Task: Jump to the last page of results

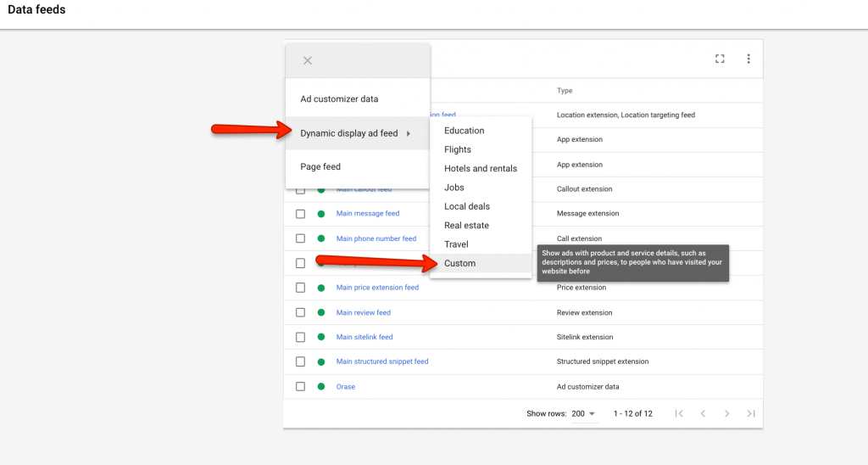Action: 750,413
